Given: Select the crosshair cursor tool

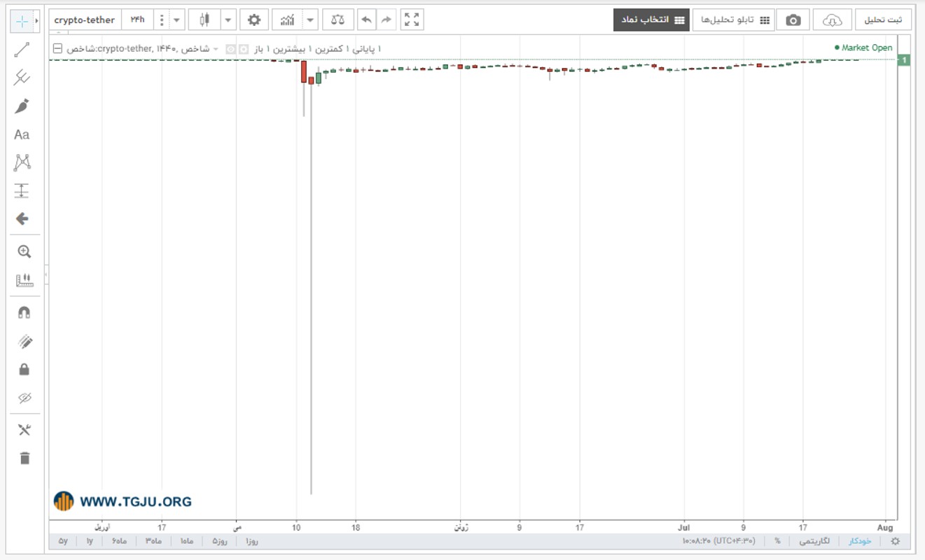Looking at the screenshot, I should (x=22, y=22).
